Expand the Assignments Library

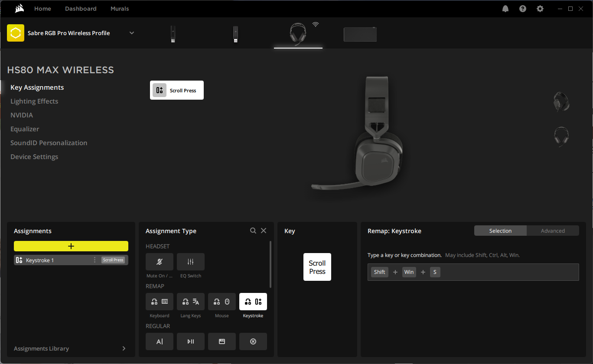pos(71,348)
